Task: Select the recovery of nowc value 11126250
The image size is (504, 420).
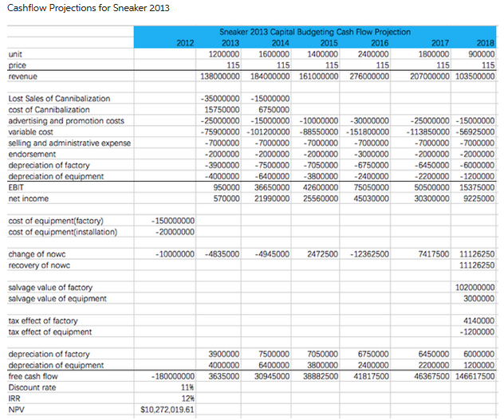Action: click(x=477, y=265)
